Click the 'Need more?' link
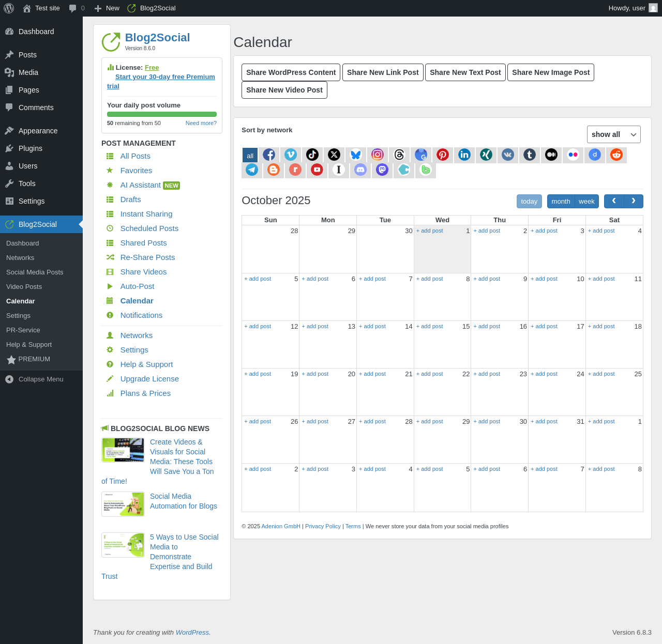The width and height of the screenshot is (662, 644). click(x=201, y=123)
